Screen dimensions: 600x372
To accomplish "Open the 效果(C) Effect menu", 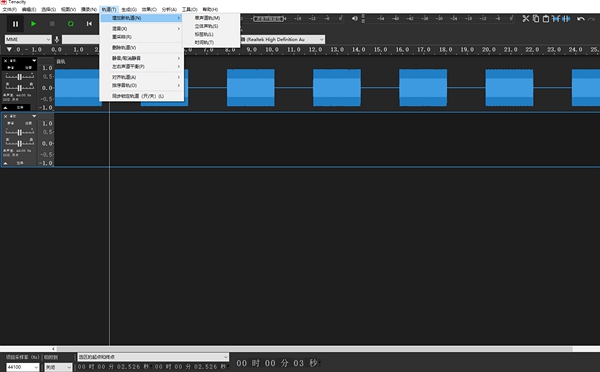I will tap(149, 9).
